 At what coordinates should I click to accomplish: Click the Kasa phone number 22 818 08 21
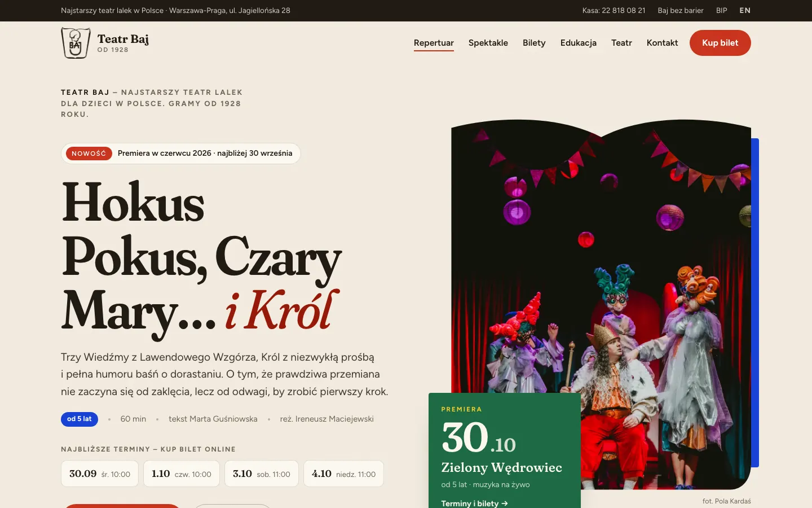(x=614, y=11)
